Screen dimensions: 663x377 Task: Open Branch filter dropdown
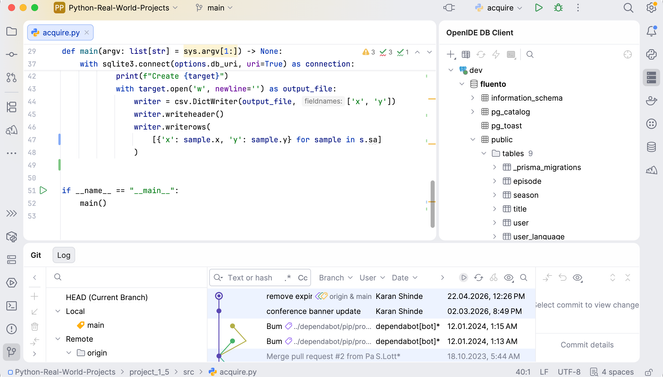[x=335, y=278]
